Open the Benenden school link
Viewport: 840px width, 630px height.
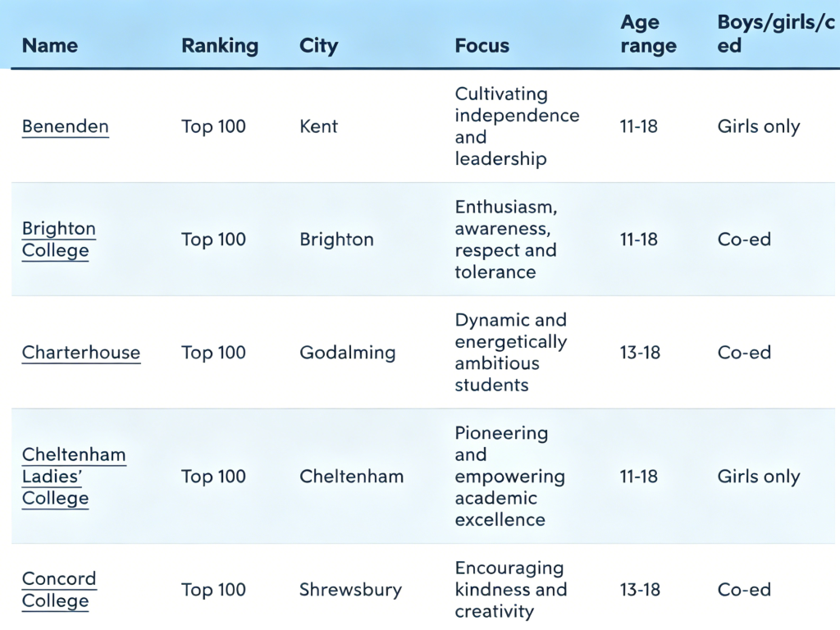click(66, 126)
